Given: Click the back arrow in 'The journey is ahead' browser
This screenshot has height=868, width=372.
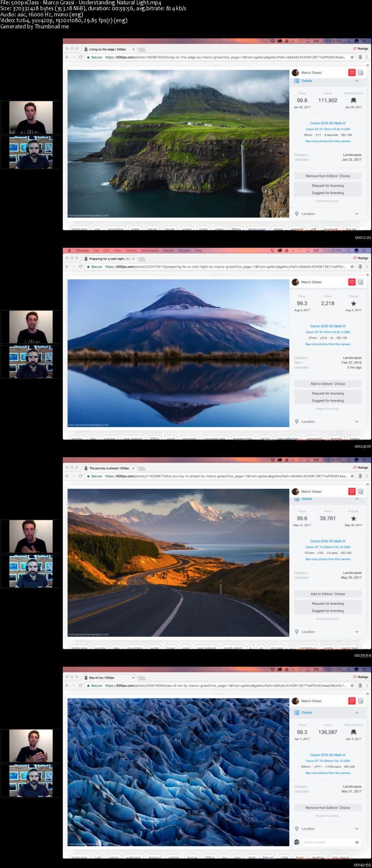Looking at the screenshot, I should (67, 476).
